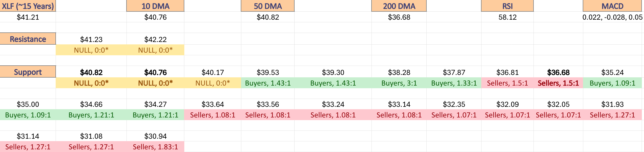Select the $41.21 price cell
This screenshot has height=152, width=644.
pos(28,17)
